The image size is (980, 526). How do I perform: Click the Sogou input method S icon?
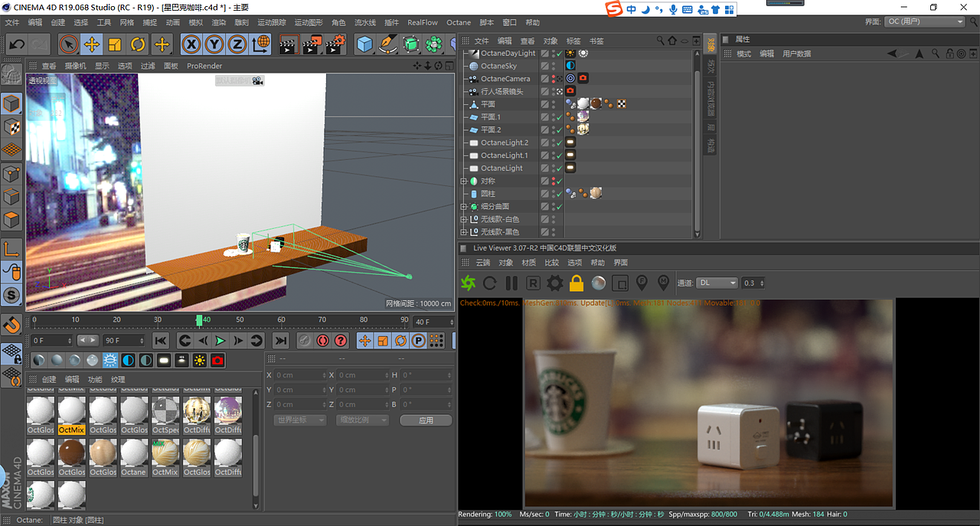613,9
